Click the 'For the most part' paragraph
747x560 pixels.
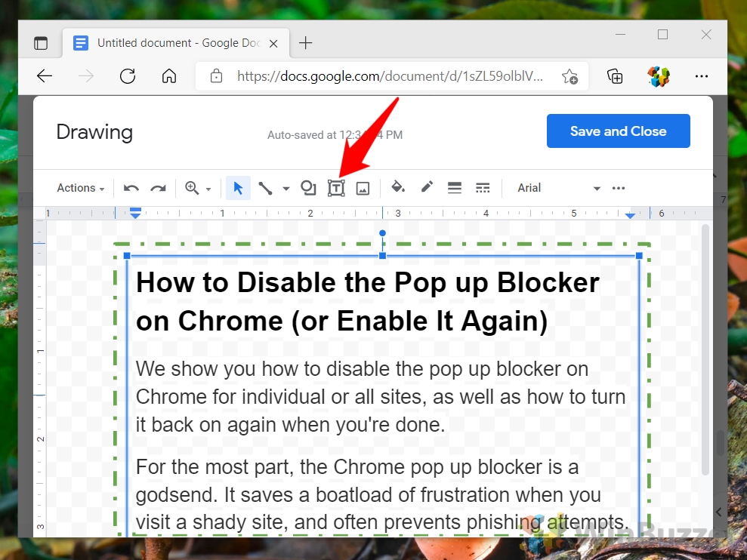[382, 494]
